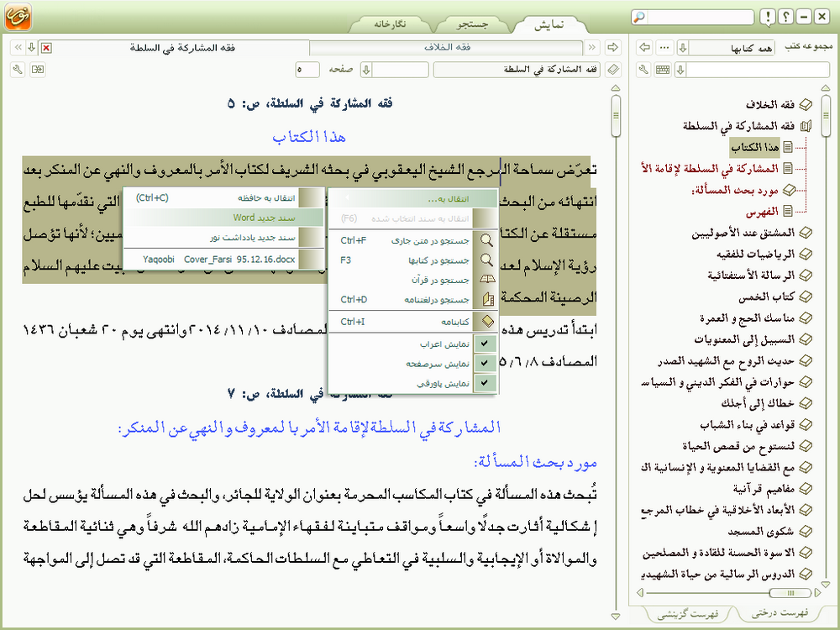The image size is (840, 630).
Task: Click the book list search input field
Action: coord(758,70)
